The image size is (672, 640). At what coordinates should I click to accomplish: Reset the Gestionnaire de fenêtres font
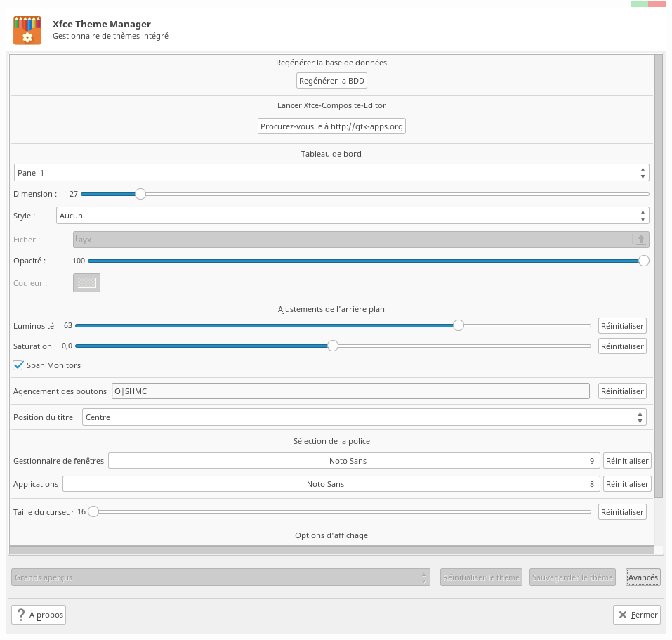(x=627, y=460)
